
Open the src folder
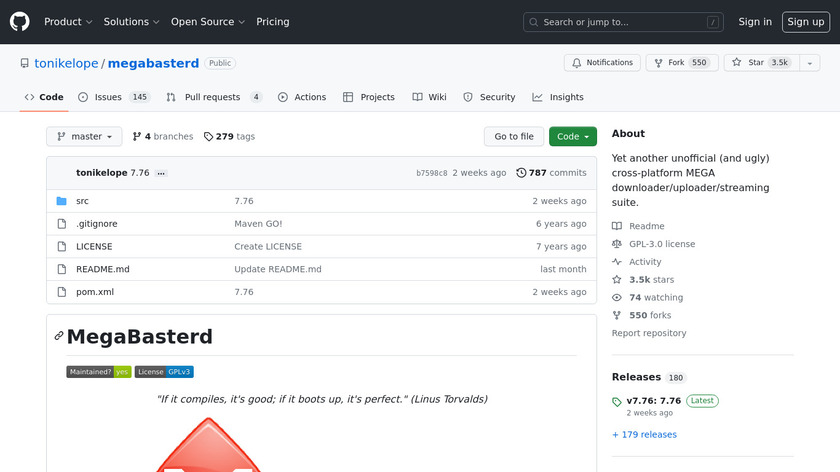click(x=82, y=201)
